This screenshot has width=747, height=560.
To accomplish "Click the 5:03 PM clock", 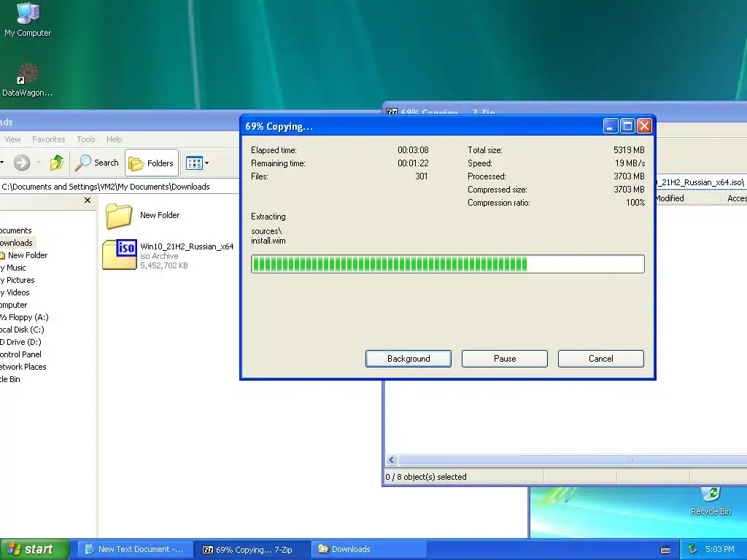I will tap(719, 549).
